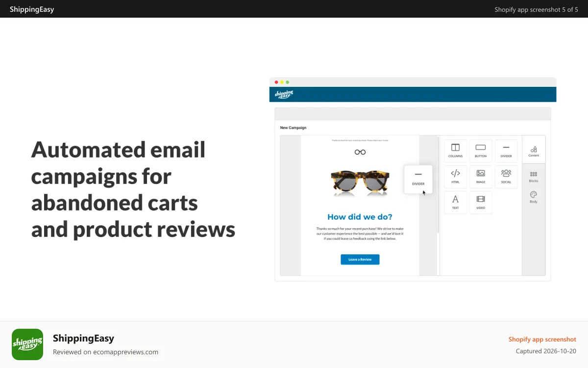Click the ShippingEasy title in top bar
Image resolution: width=588 pixels, height=368 pixels.
tap(32, 9)
